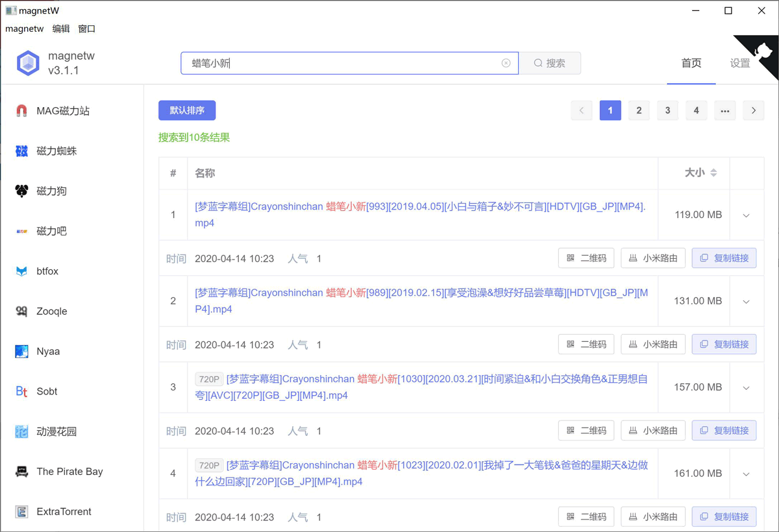Send result 3 to 小米路由
The height and width of the screenshot is (532, 779).
click(653, 431)
